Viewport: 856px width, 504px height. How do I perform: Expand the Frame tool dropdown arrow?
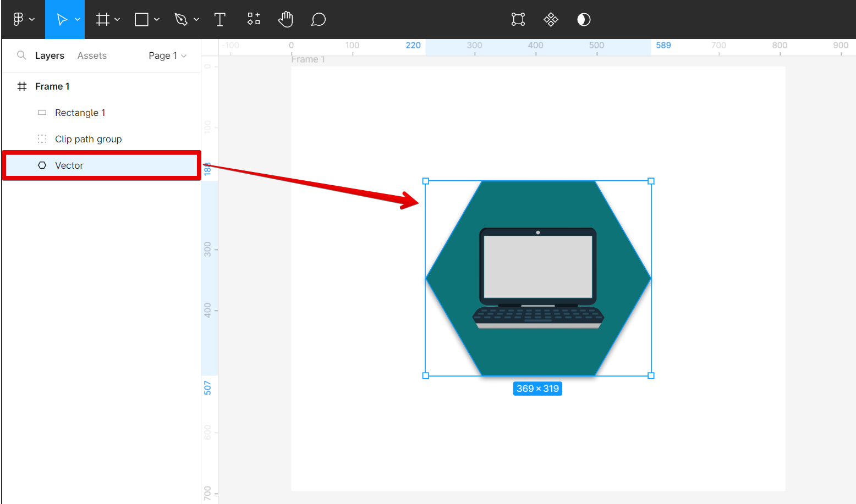tap(117, 20)
